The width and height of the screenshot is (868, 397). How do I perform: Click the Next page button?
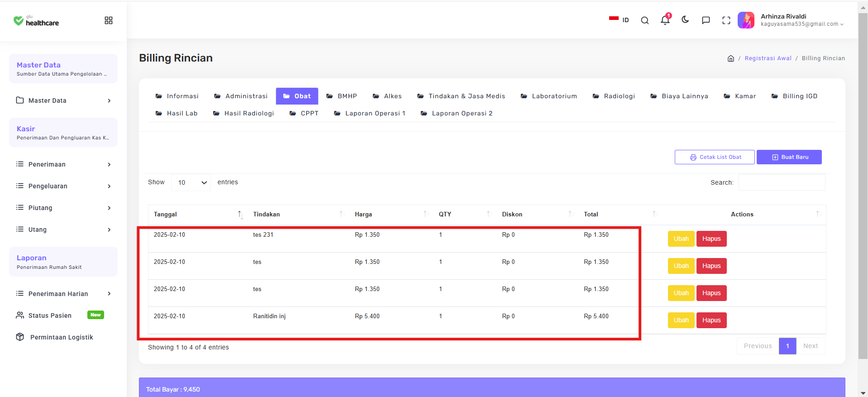pos(811,346)
